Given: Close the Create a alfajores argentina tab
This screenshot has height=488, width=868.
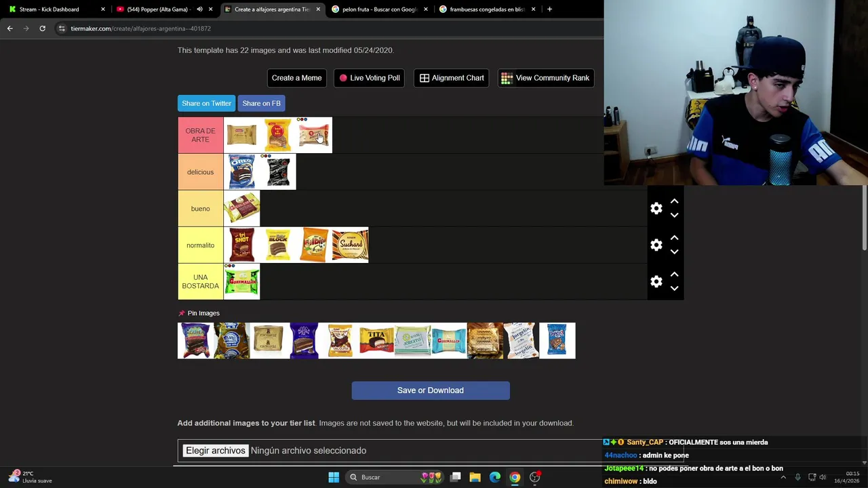Looking at the screenshot, I should point(318,9).
